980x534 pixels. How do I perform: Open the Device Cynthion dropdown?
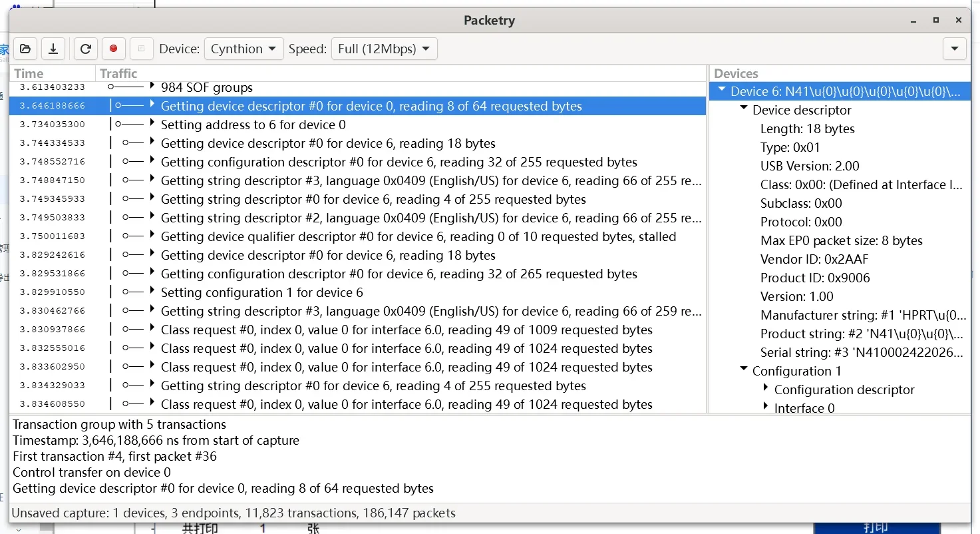click(x=244, y=49)
